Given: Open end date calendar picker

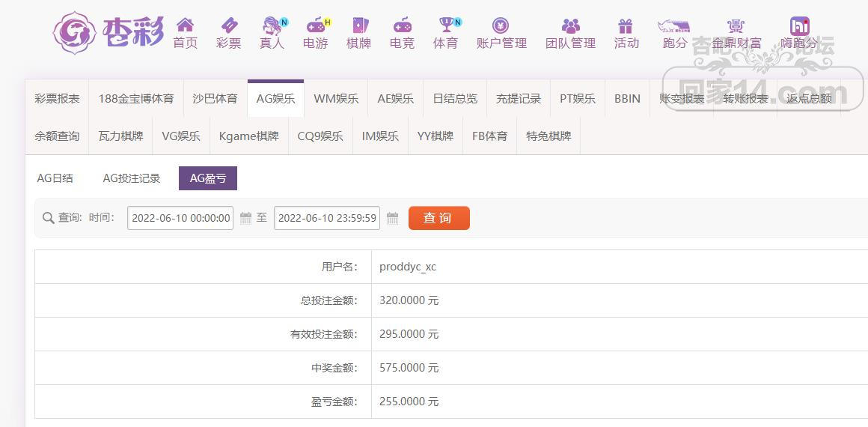Looking at the screenshot, I should point(392,218).
